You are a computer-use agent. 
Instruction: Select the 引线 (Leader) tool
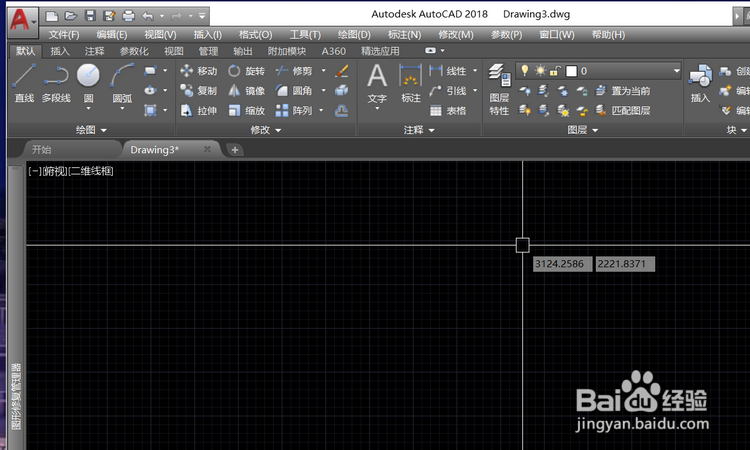(x=448, y=90)
